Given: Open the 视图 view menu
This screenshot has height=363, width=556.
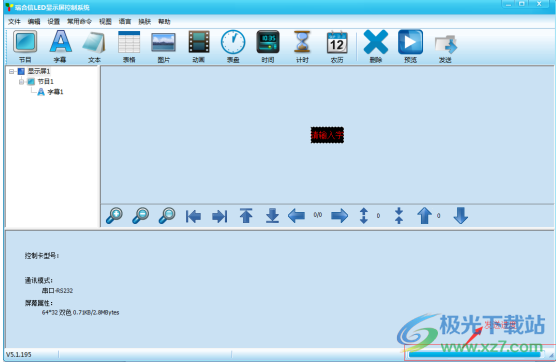Looking at the screenshot, I should (105, 22).
